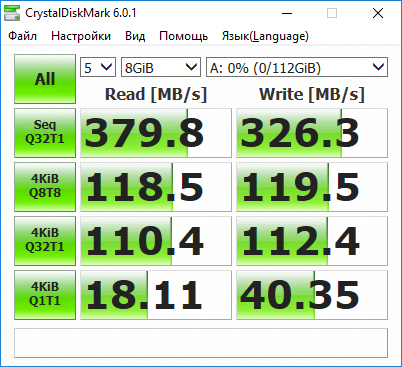Open the drive selector showing A: 0%
The height and width of the screenshot is (367, 402).
297,67
